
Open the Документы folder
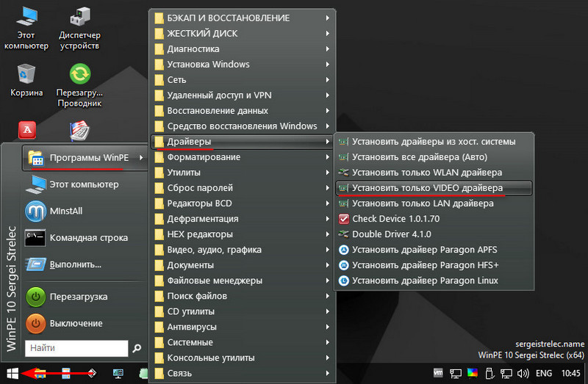(x=243, y=265)
